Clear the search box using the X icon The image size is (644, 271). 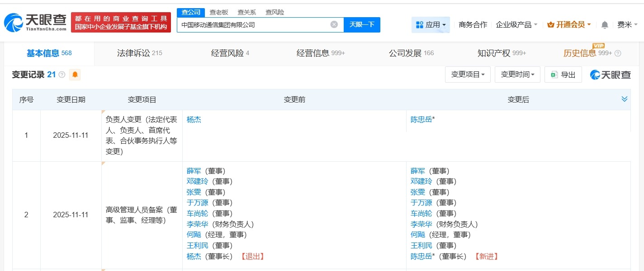click(334, 25)
